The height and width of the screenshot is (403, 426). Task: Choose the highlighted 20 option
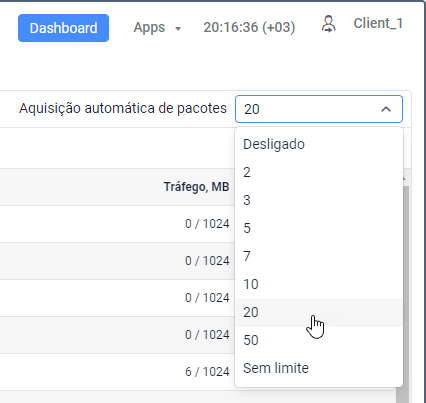319,312
